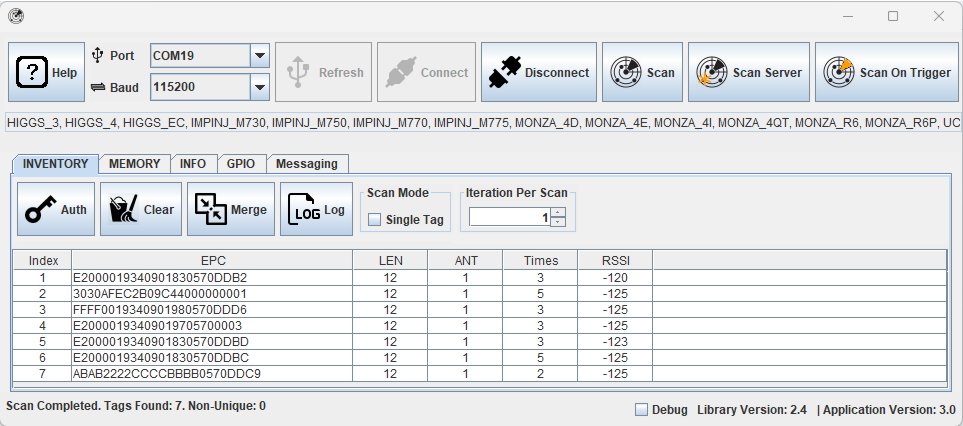Clear the tag list with broom icon
Viewport: 963px width, 426px height.
pos(141,209)
